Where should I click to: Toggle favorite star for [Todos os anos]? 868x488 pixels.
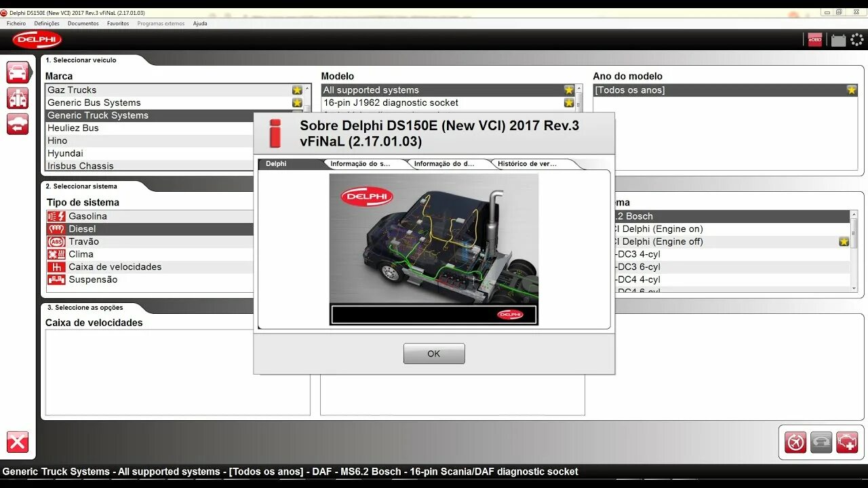click(852, 90)
